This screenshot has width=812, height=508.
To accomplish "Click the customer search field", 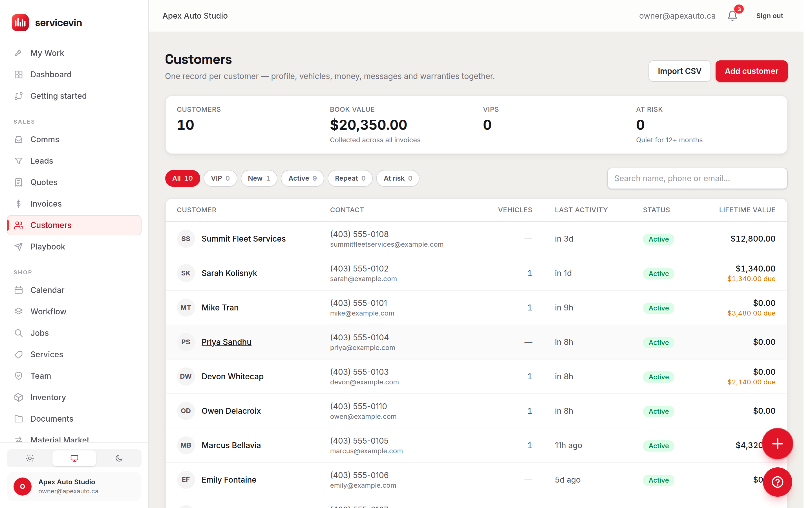I will [697, 178].
